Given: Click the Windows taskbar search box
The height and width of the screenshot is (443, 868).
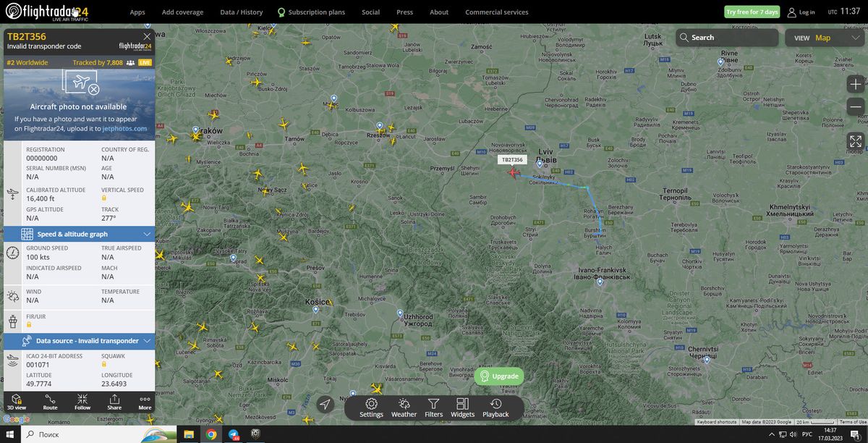Looking at the screenshot, I should pyautogui.click(x=98, y=434).
